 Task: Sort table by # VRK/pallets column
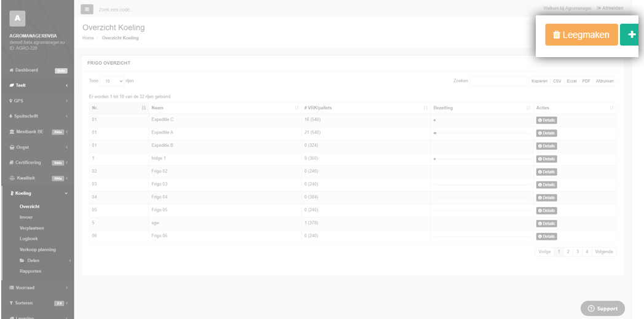pyautogui.click(x=366, y=108)
